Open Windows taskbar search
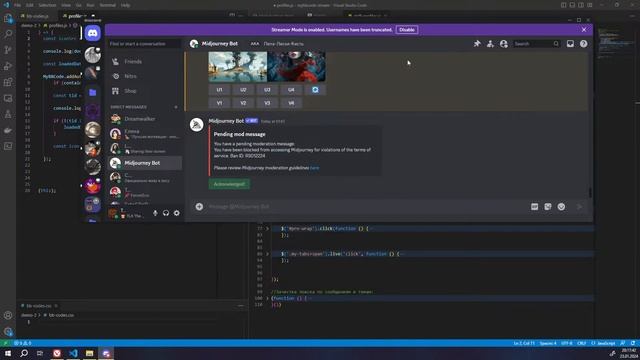Image resolution: width=640 pixels, height=360 pixels. click(x=24, y=353)
